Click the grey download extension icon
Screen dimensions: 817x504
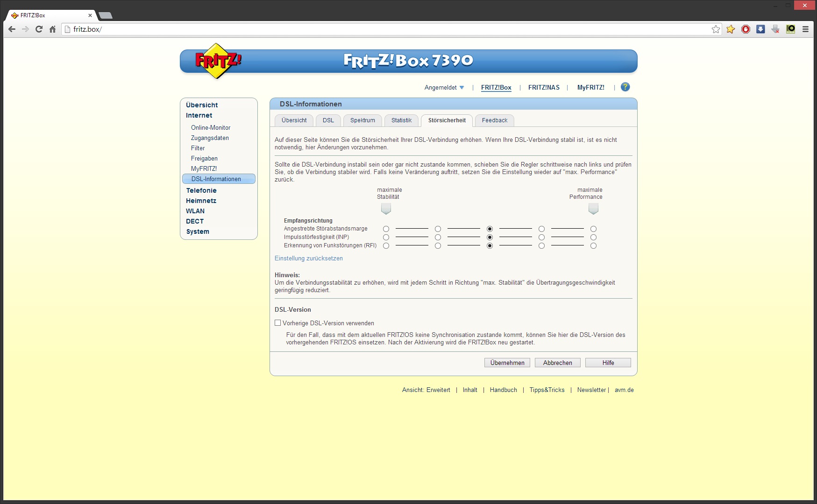[775, 29]
